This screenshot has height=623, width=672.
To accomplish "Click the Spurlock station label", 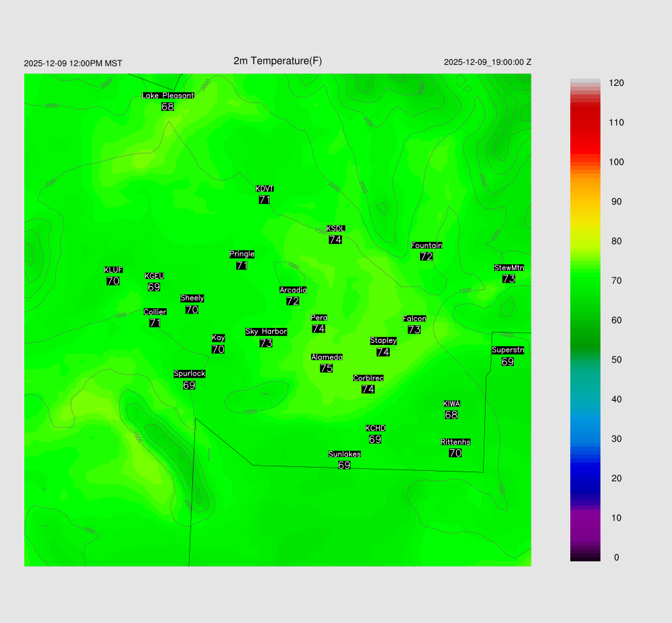I will point(190,374).
